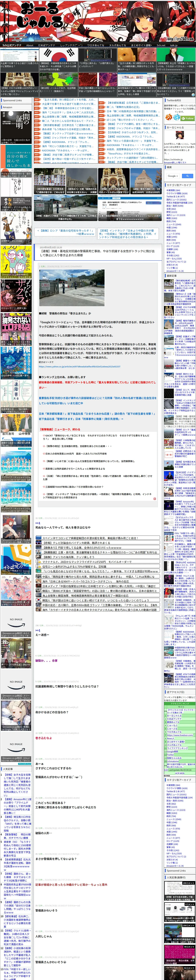
Task: Open the Amazonセール (4) category link
Action: tap(175, 271)
